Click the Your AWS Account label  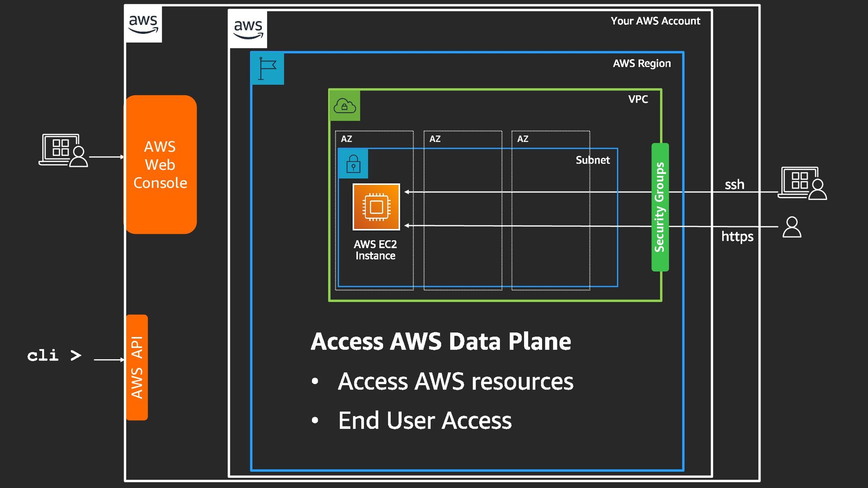pos(655,21)
